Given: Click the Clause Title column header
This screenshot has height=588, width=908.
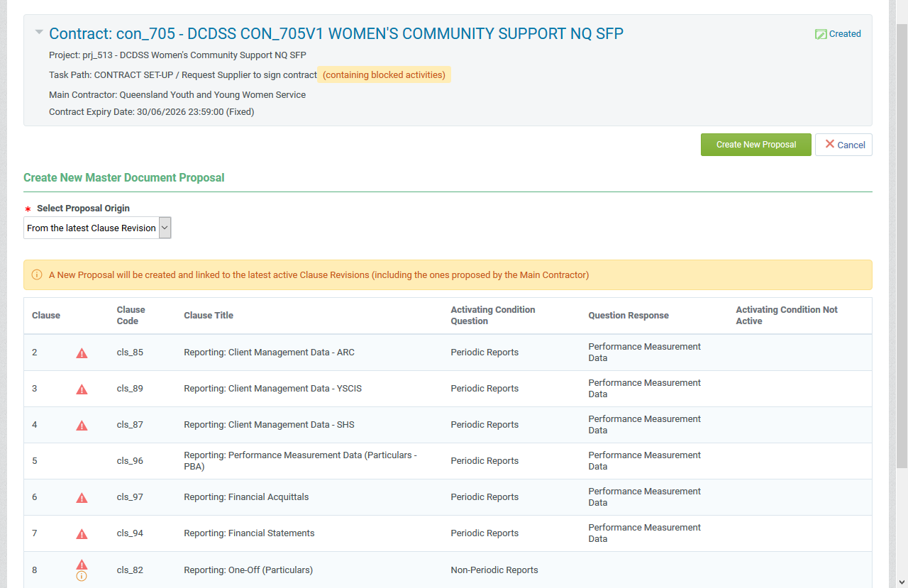Looking at the screenshot, I should 209,316.
